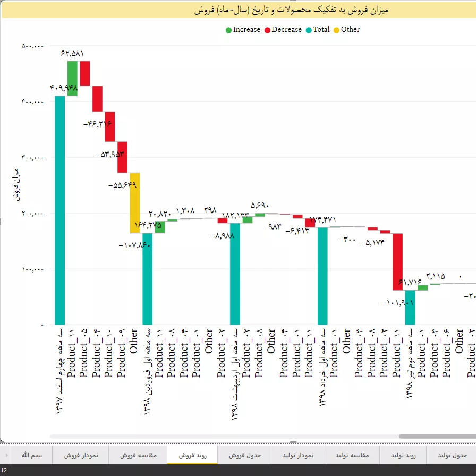Select the yellow Other bar showing -107,860
The image size is (476, 476).
(135, 202)
